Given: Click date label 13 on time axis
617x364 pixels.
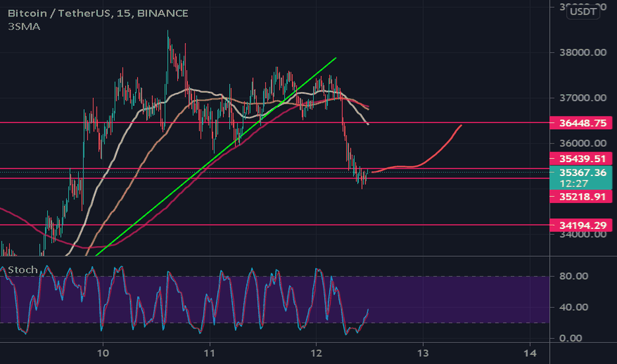Looking at the screenshot, I should [423, 353].
